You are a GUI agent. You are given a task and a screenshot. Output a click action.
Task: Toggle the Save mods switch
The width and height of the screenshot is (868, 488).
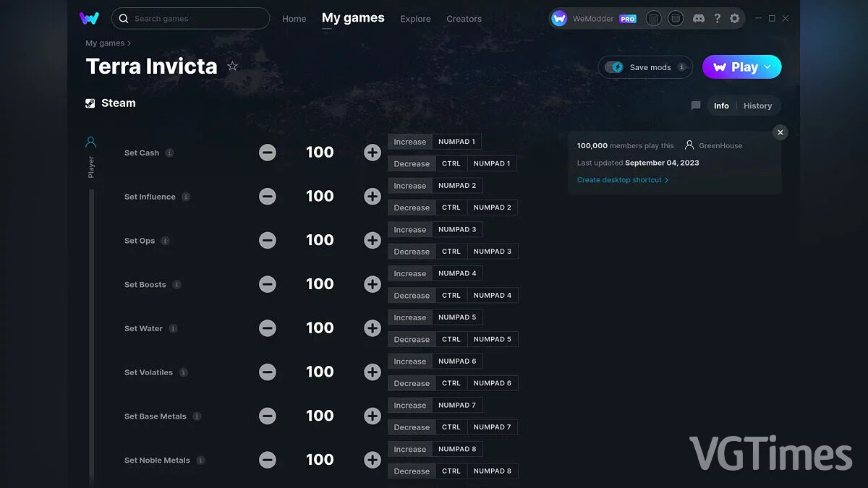coord(614,67)
